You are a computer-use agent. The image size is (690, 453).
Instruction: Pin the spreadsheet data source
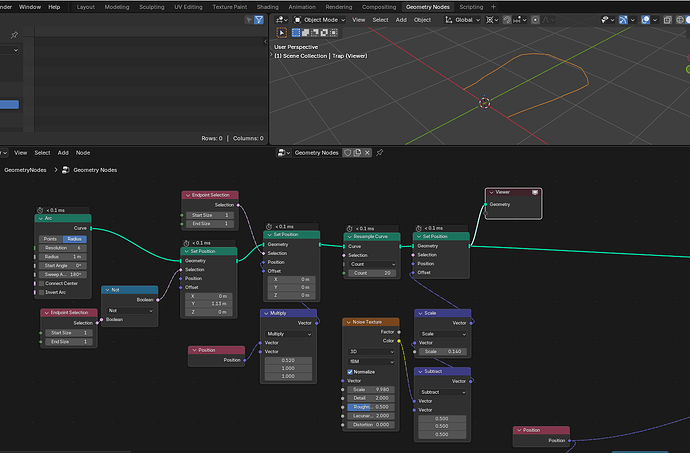(x=14, y=35)
